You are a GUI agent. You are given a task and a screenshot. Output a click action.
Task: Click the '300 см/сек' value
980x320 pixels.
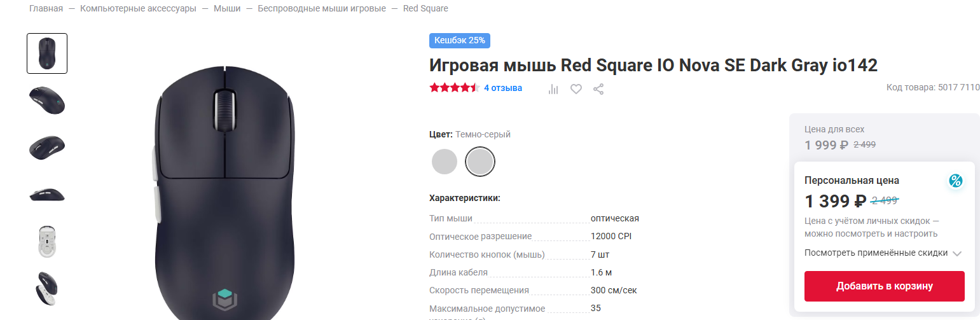tap(614, 290)
